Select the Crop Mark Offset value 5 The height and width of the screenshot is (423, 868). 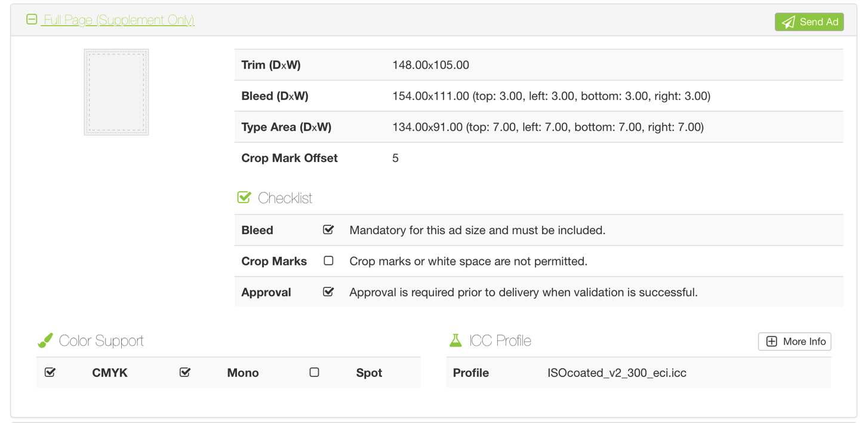click(x=395, y=158)
